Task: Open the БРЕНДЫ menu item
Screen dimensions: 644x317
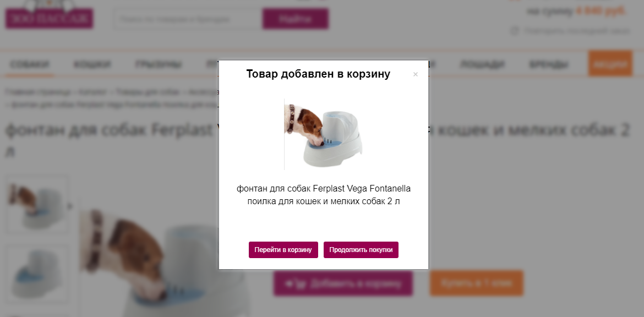Action: coord(549,64)
